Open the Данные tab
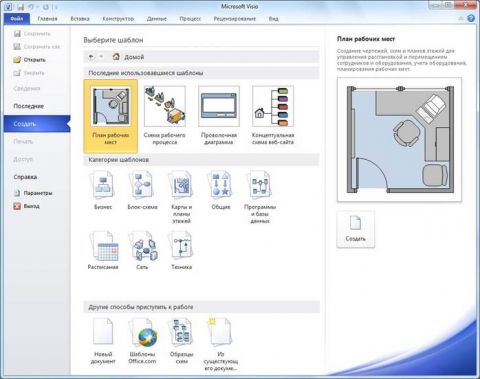The width and height of the screenshot is (480, 379). point(157,19)
